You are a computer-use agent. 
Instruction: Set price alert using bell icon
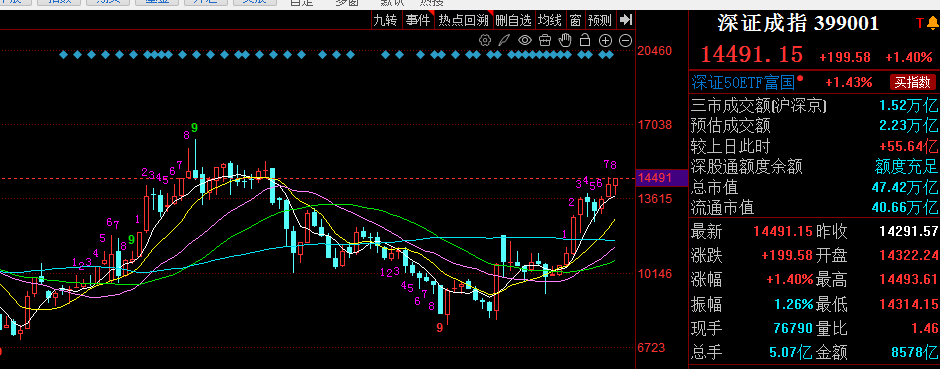pyautogui.click(x=932, y=23)
